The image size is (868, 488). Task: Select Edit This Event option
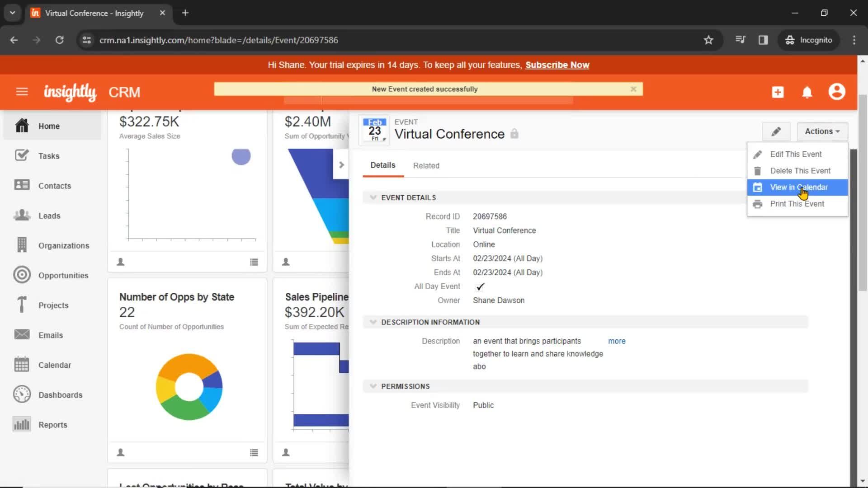[x=797, y=154]
